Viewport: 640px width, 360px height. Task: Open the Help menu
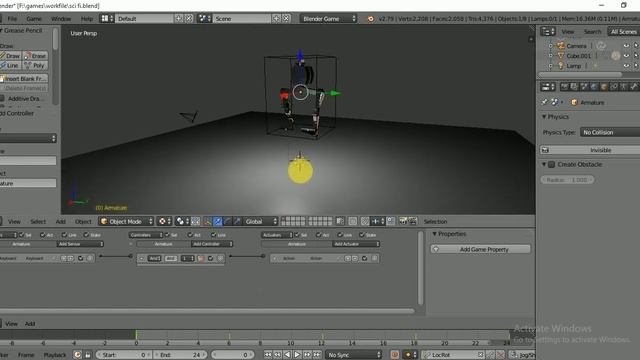click(87, 19)
